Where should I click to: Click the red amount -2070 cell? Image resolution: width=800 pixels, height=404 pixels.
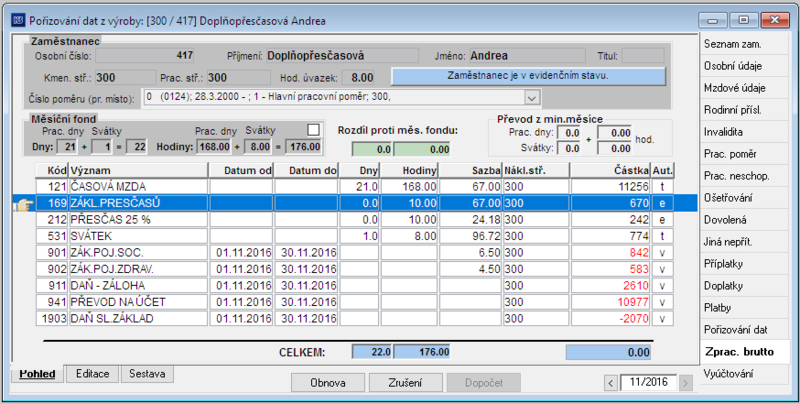(610, 318)
